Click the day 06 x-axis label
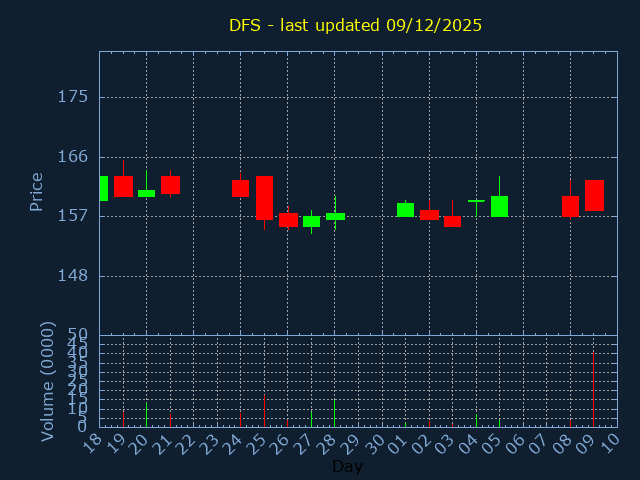This screenshot has width=640, height=480. (516, 444)
